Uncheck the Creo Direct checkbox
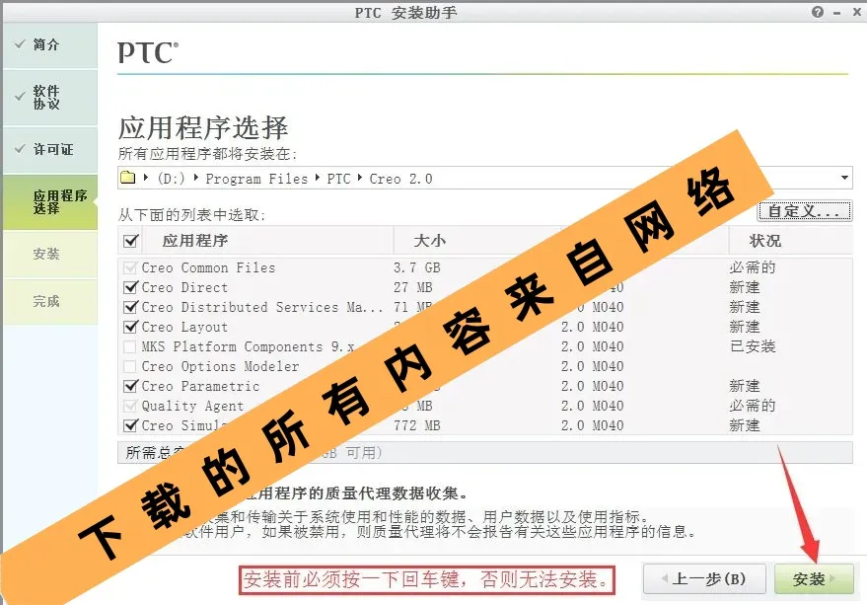This screenshot has height=605, width=868. point(130,287)
